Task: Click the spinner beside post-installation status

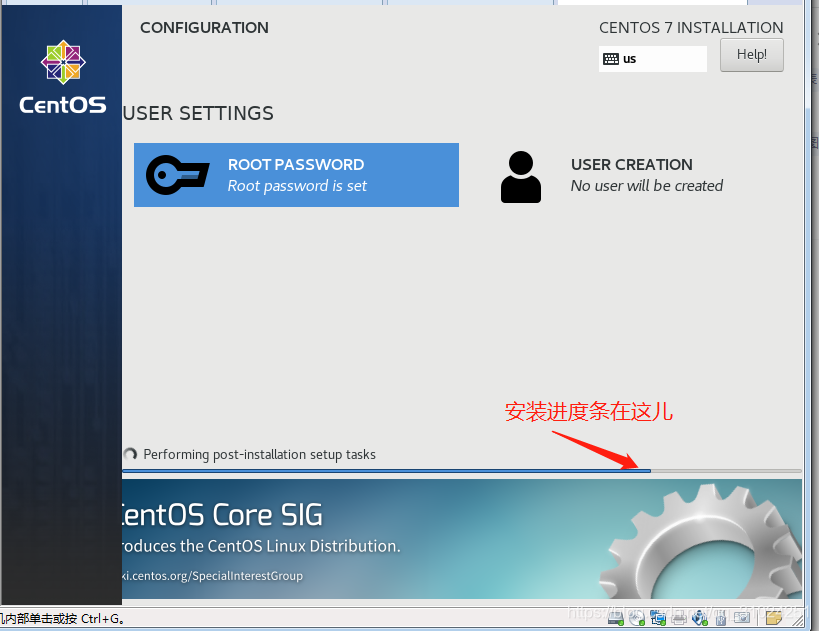Action: coord(130,454)
